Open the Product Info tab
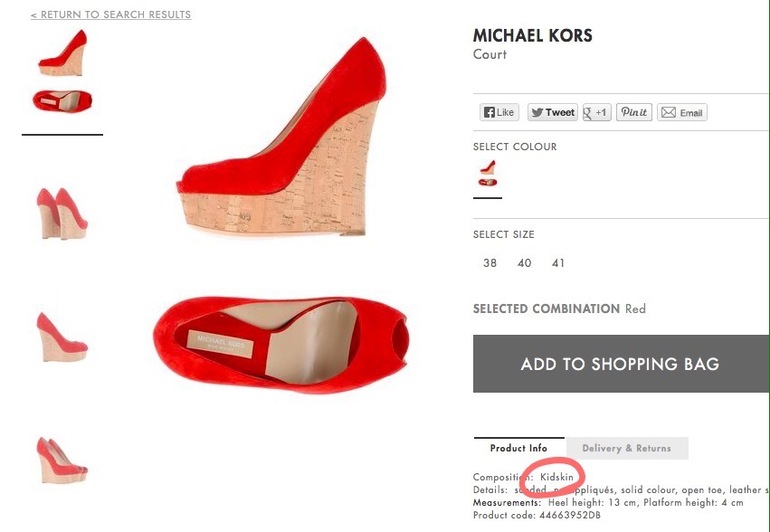 (519, 448)
